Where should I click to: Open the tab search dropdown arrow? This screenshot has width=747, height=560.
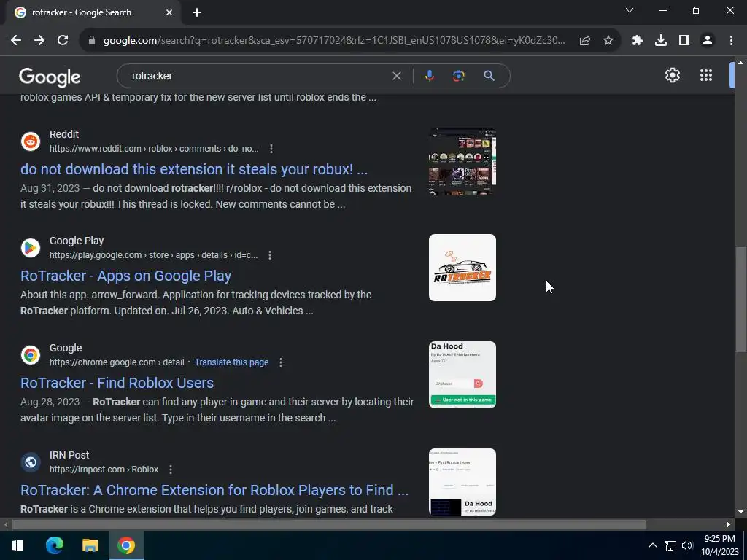(x=630, y=10)
